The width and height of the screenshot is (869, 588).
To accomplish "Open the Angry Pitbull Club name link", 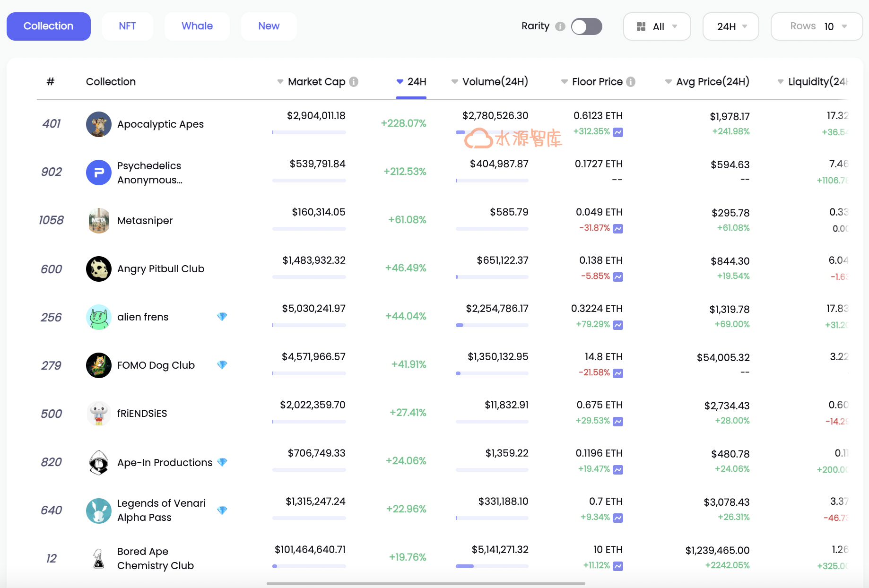I will pyautogui.click(x=161, y=269).
